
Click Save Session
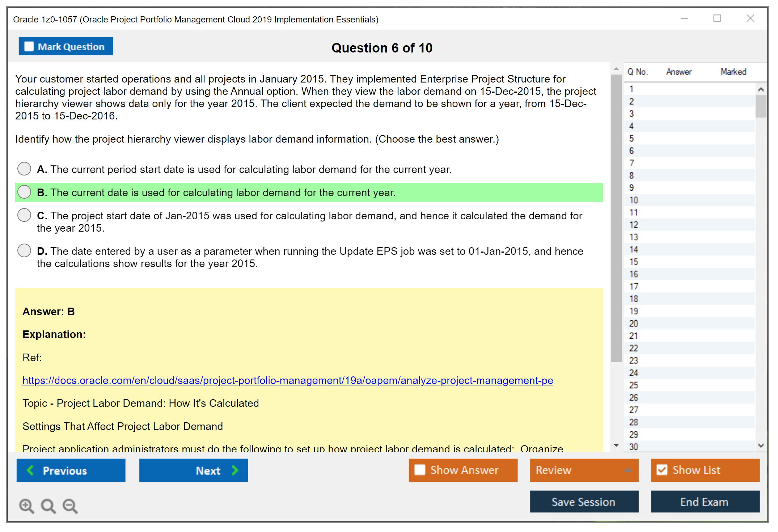click(x=584, y=502)
